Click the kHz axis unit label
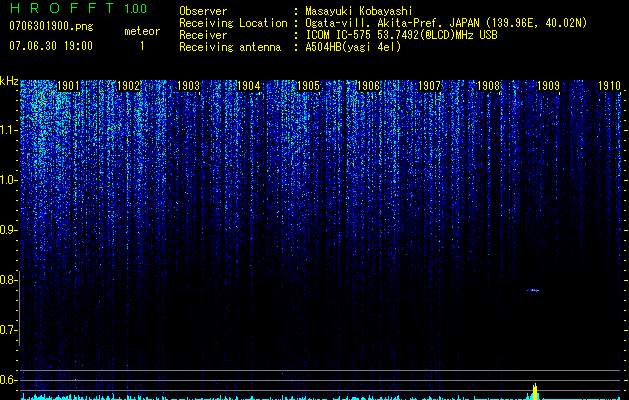Viewport: 629px width, 400px height. pos(9,81)
